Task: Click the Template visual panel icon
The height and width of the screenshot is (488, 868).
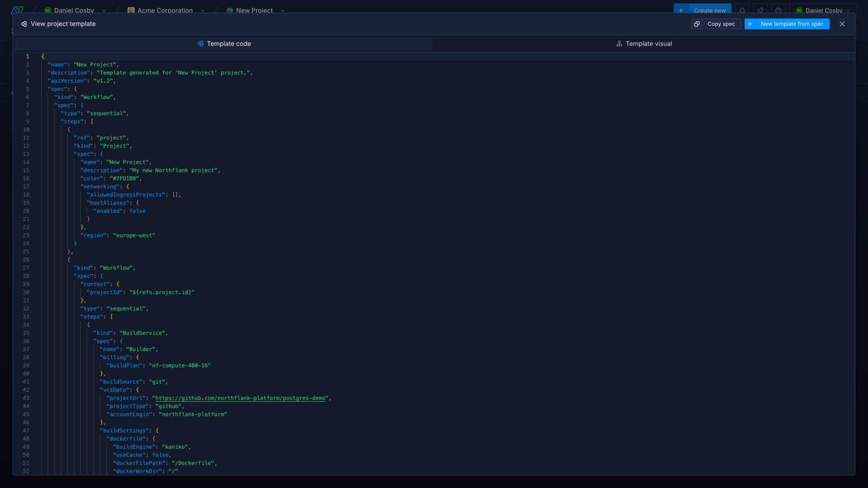Action: 619,43
